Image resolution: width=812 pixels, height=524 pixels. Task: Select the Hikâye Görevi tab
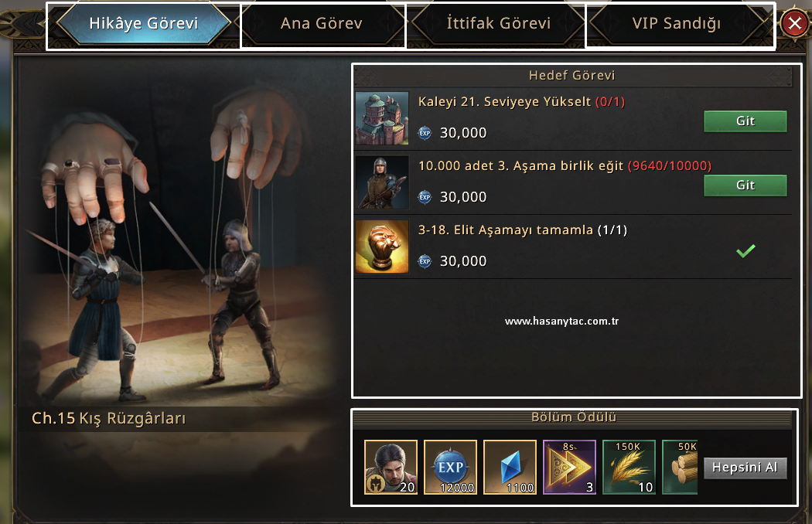pos(143,23)
